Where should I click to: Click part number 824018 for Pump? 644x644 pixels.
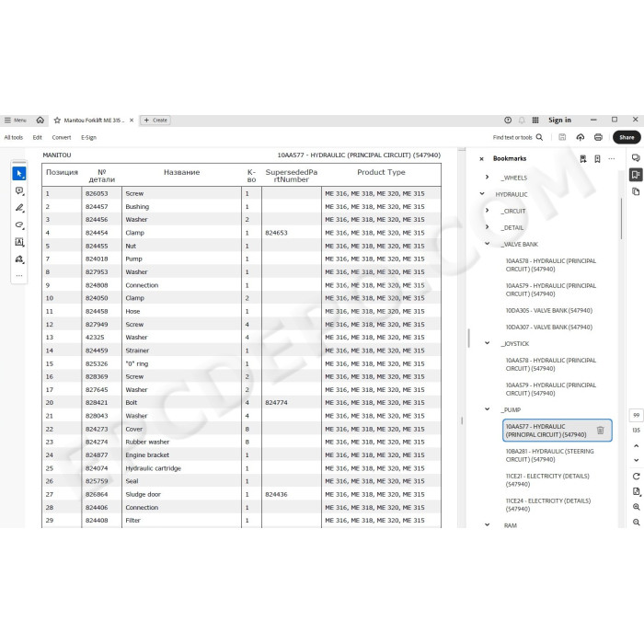coord(97,259)
